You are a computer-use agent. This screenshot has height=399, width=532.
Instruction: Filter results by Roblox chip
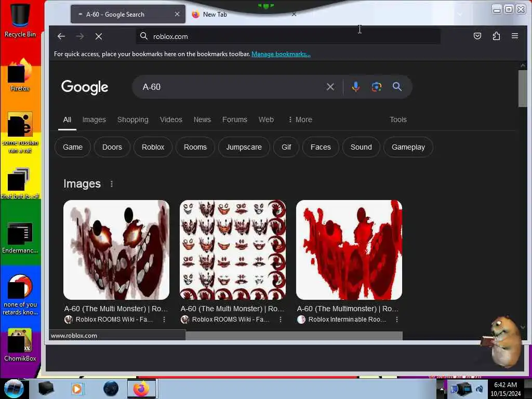153,147
